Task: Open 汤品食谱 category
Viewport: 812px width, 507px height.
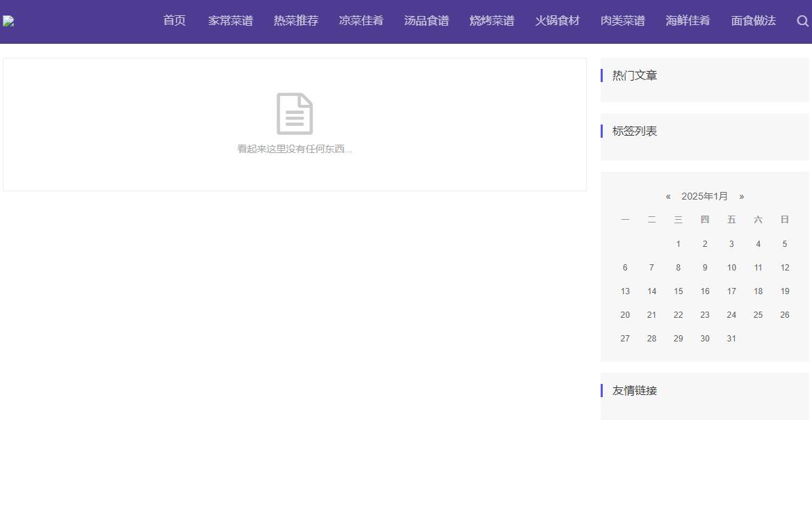Action: pos(426,21)
